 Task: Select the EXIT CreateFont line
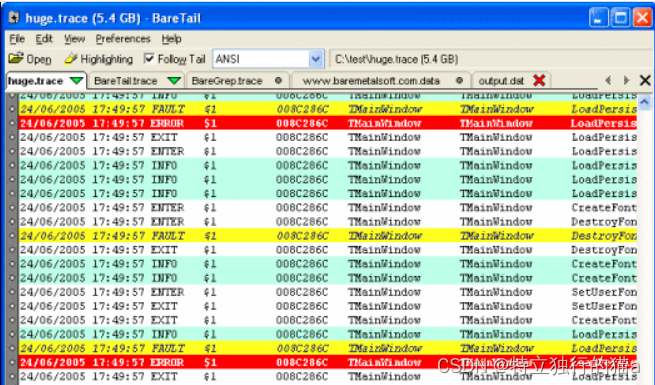[x=328, y=320]
